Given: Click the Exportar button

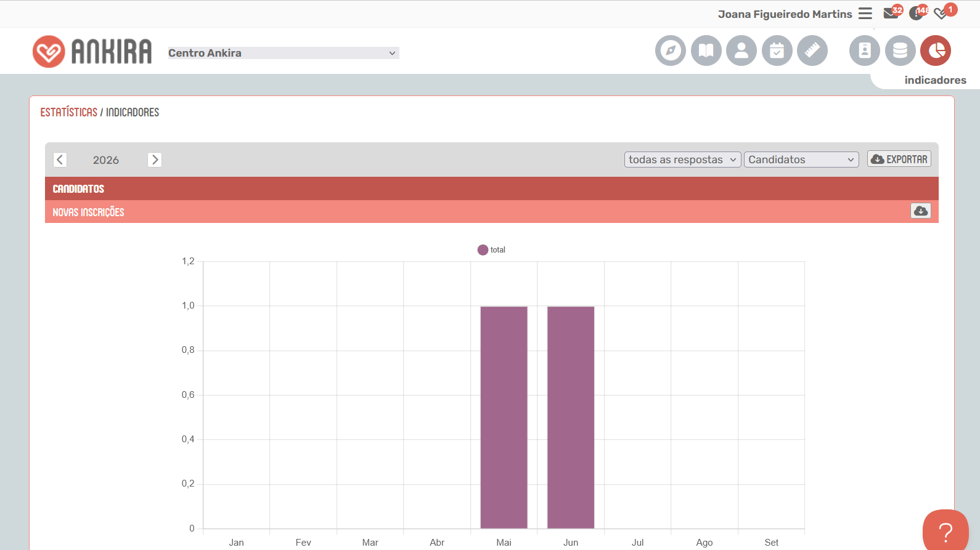Looking at the screenshot, I should click(899, 159).
